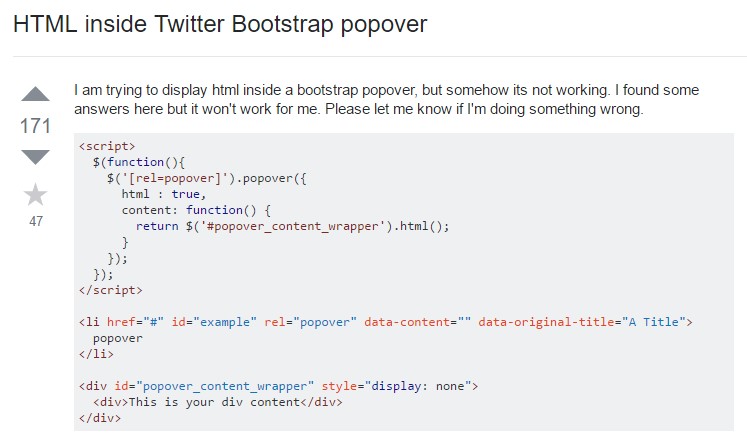The image size is (747, 440).
Task: Click the data-original-title="A Title" attribute
Action: point(582,322)
